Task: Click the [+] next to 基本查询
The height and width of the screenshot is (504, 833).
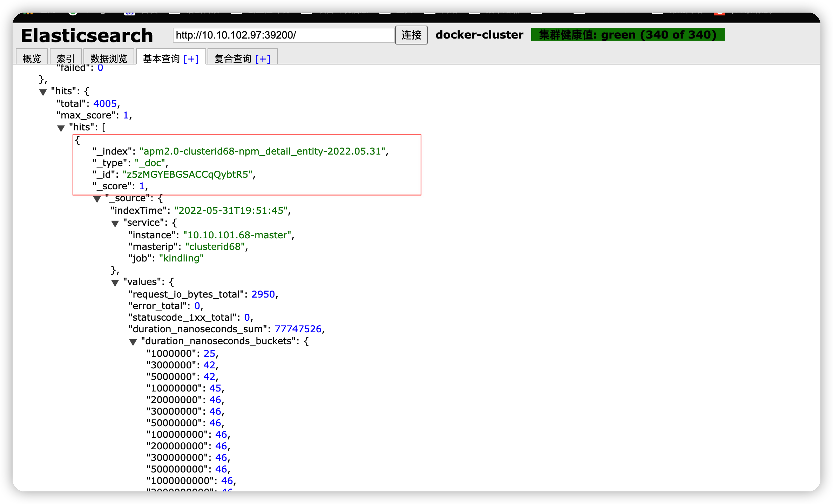Action: pos(191,58)
